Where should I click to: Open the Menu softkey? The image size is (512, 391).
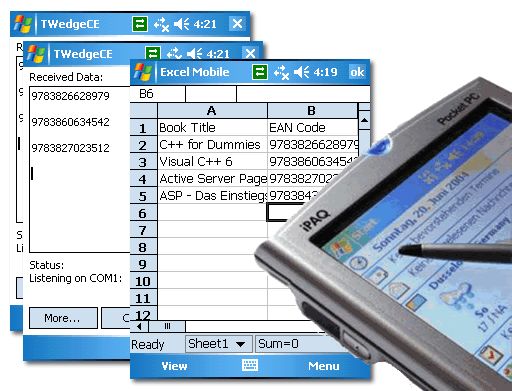[x=323, y=366]
